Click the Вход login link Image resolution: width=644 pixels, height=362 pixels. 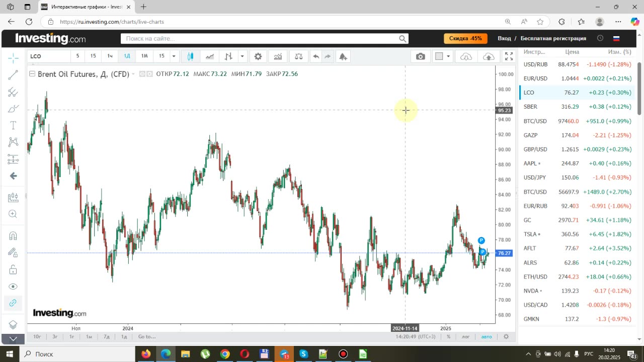(504, 39)
